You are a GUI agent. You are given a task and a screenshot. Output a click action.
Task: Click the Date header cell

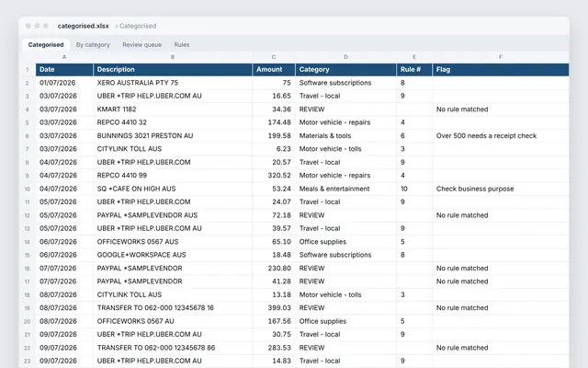pos(64,70)
